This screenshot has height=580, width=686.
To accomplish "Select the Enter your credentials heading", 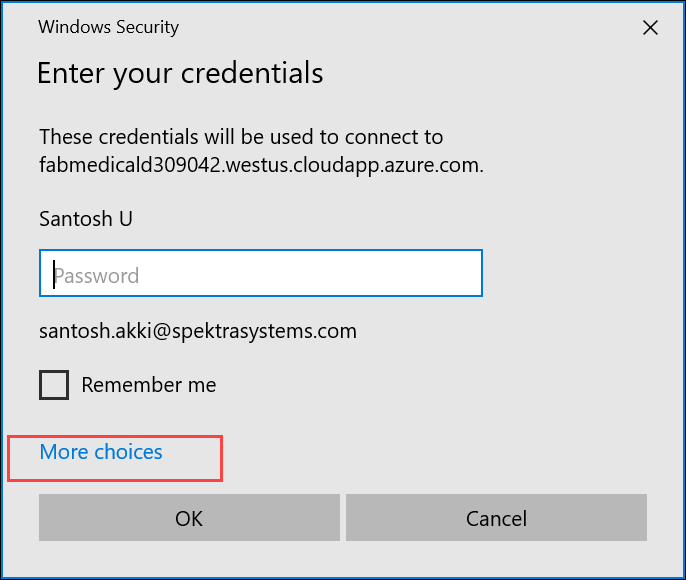I will coord(180,73).
